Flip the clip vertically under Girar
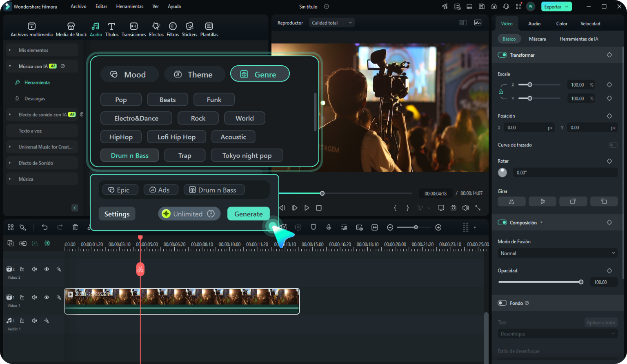This screenshot has width=627, height=364. click(x=543, y=201)
